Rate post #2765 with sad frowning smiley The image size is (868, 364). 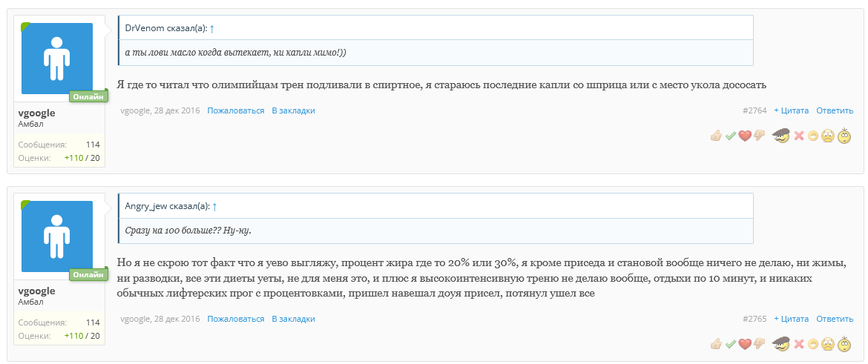pyautogui.click(x=828, y=344)
